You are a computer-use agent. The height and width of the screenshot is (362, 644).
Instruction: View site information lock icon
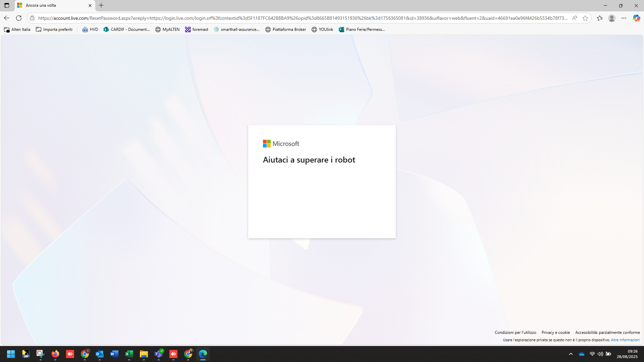[x=32, y=18]
